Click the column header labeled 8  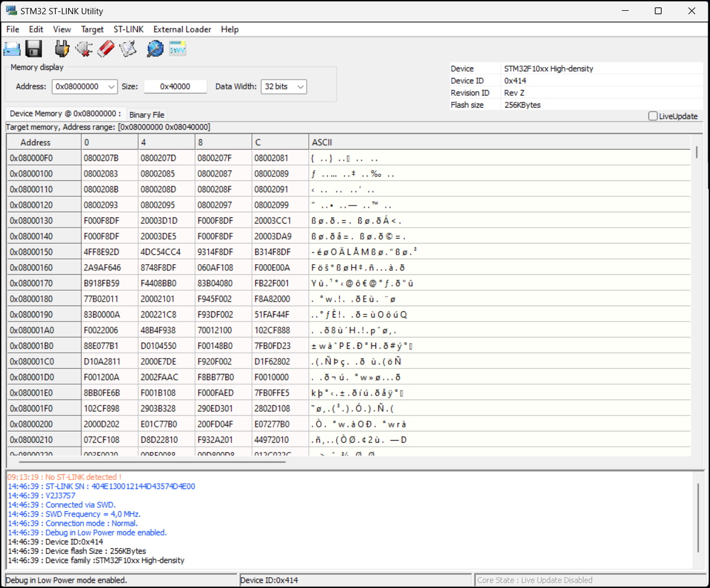click(223, 142)
